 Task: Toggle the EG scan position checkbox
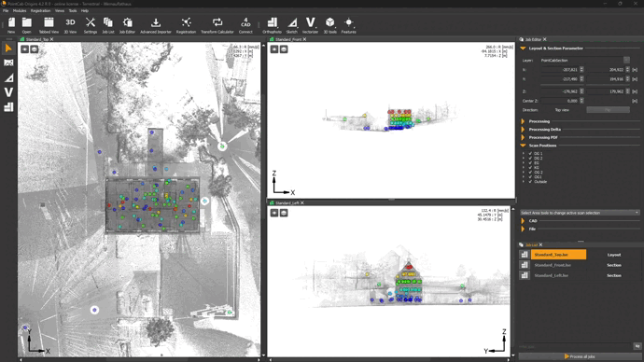pyautogui.click(x=530, y=163)
